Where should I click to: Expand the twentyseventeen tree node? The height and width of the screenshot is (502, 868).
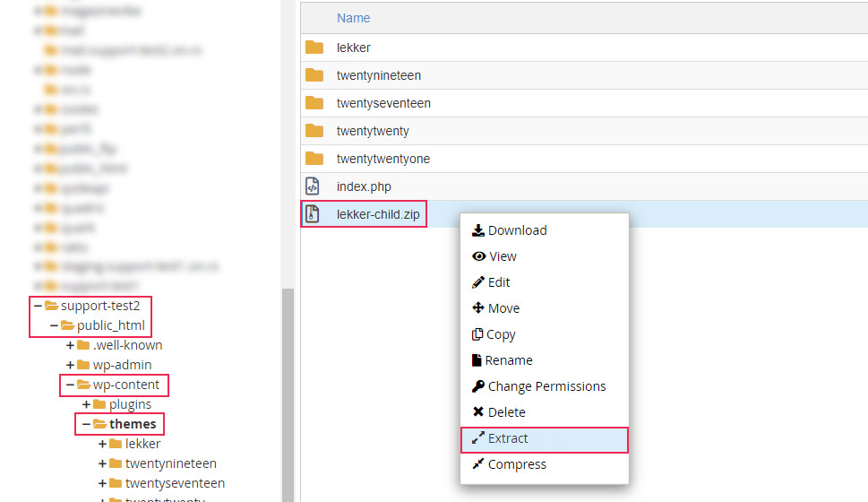(x=102, y=483)
